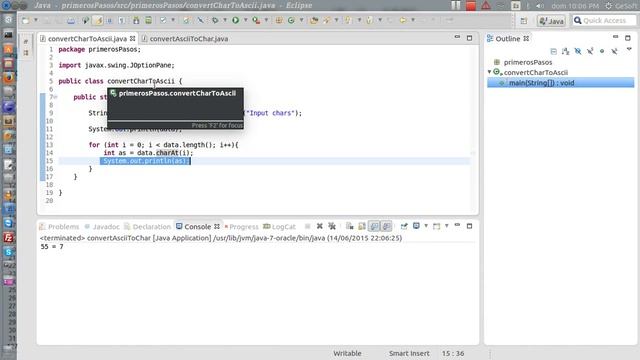Click the Run green play button
Viewport: 640px width, 360px height.
click(x=236, y=20)
